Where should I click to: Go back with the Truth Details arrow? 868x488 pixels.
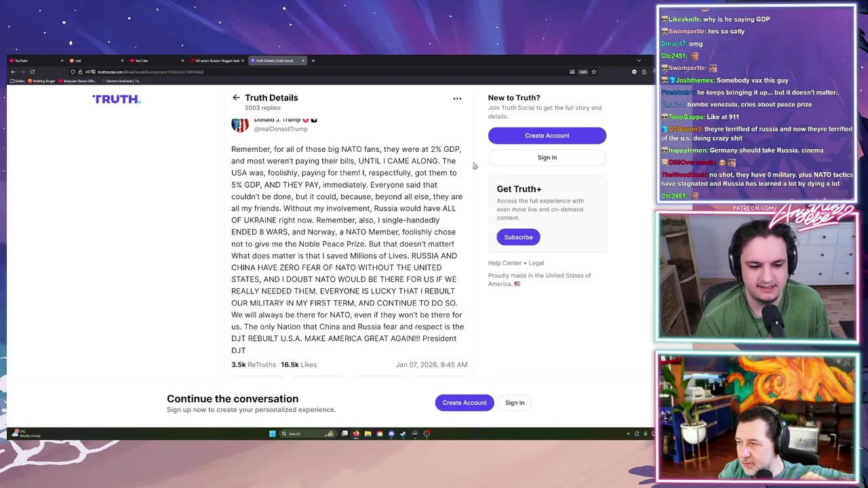(x=236, y=98)
